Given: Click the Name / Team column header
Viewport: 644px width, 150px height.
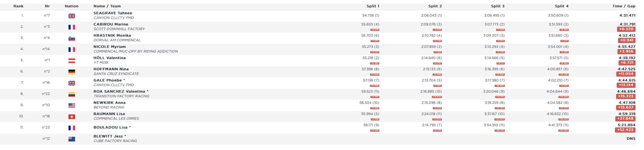Looking at the screenshot, I should pos(107,6).
